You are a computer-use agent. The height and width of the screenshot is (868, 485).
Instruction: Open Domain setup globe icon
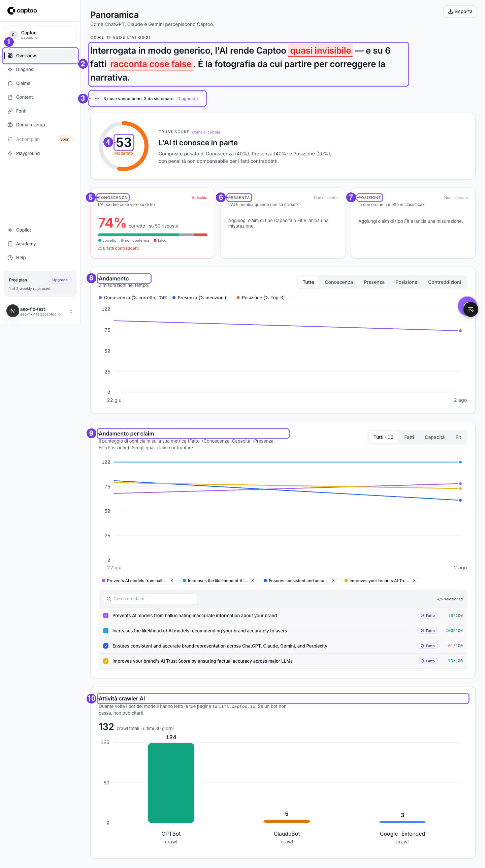tap(10, 125)
